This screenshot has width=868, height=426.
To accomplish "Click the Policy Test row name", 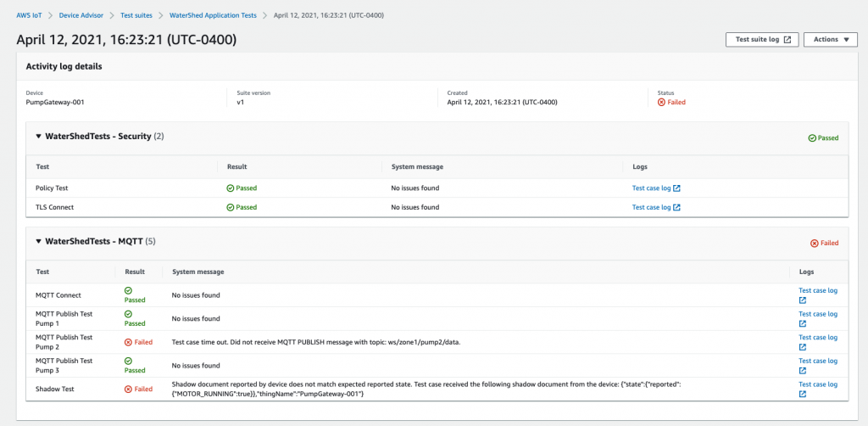I will 52,188.
